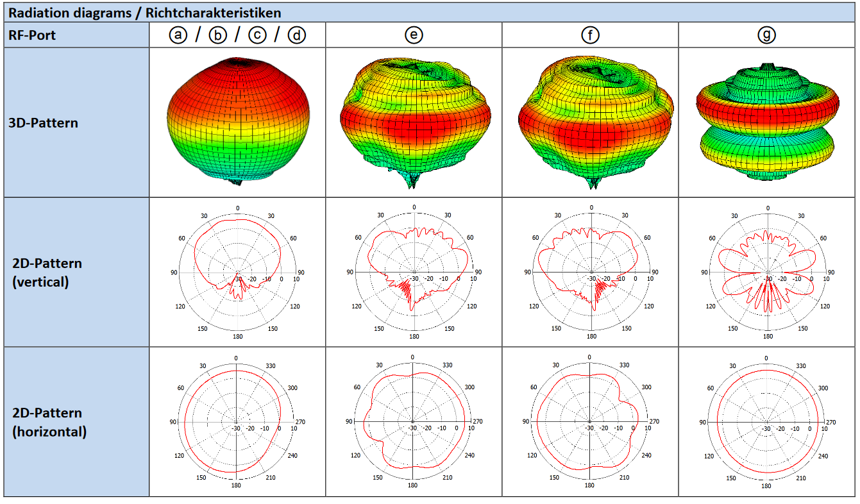Click the vertical polar plot for port e
This screenshot has height=504, width=860.
pyautogui.click(x=414, y=272)
